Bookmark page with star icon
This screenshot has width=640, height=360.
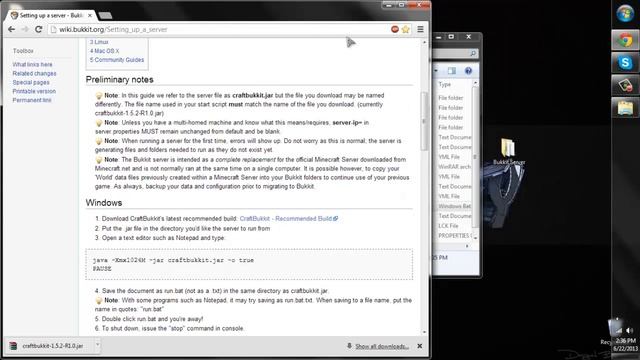tap(405, 29)
